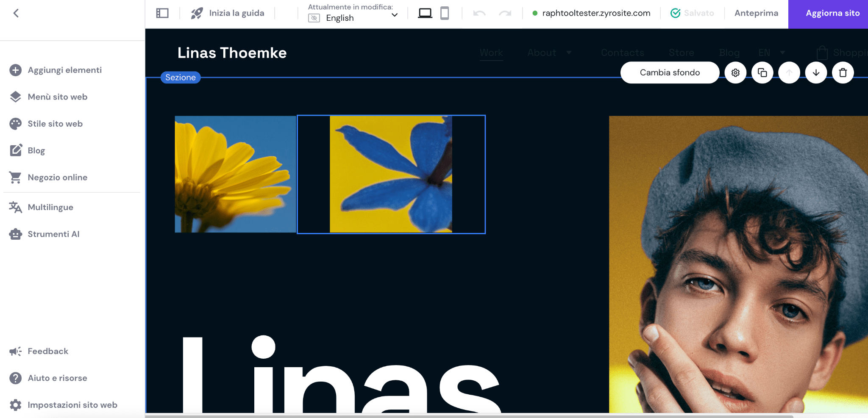This screenshot has height=418, width=868.
Task: Click the shopping bag icon in header
Action: point(822,53)
